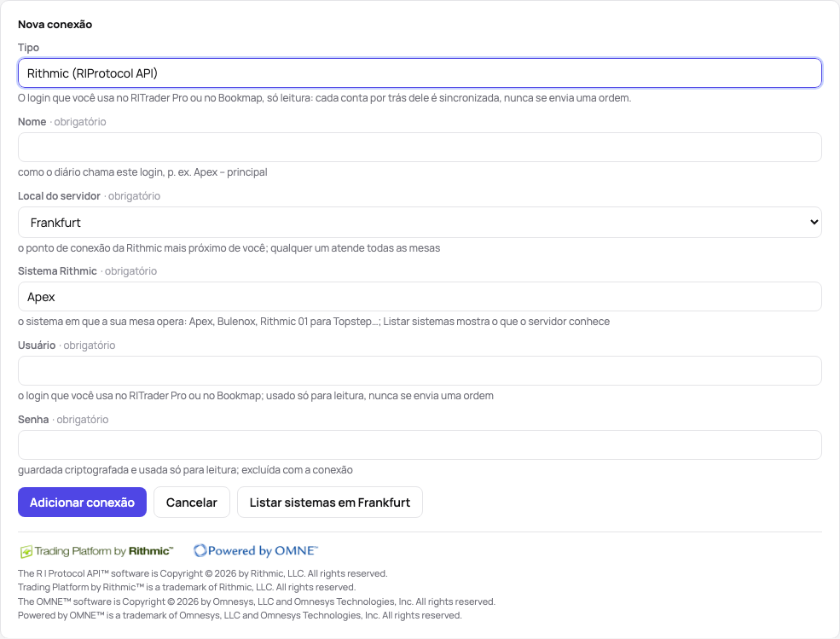The width and height of the screenshot is (840, 639).
Task: Click the Nova conexão heading
Action: click(55, 25)
